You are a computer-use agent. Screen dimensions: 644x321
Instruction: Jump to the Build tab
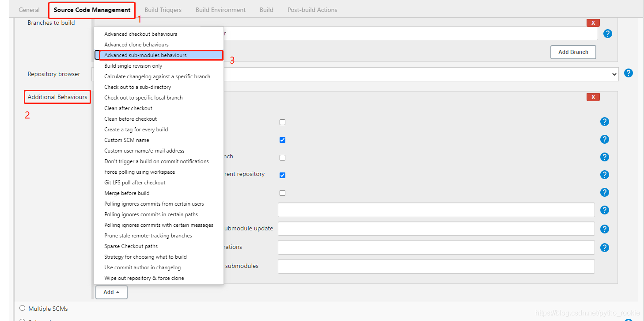[266, 10]
